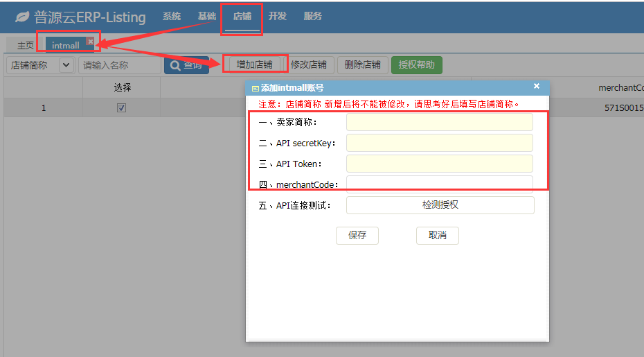Image resolution: width=644 pixels, height=357 pixels.
Task: Focus the merchantCode input field
Action: point(440,184)
